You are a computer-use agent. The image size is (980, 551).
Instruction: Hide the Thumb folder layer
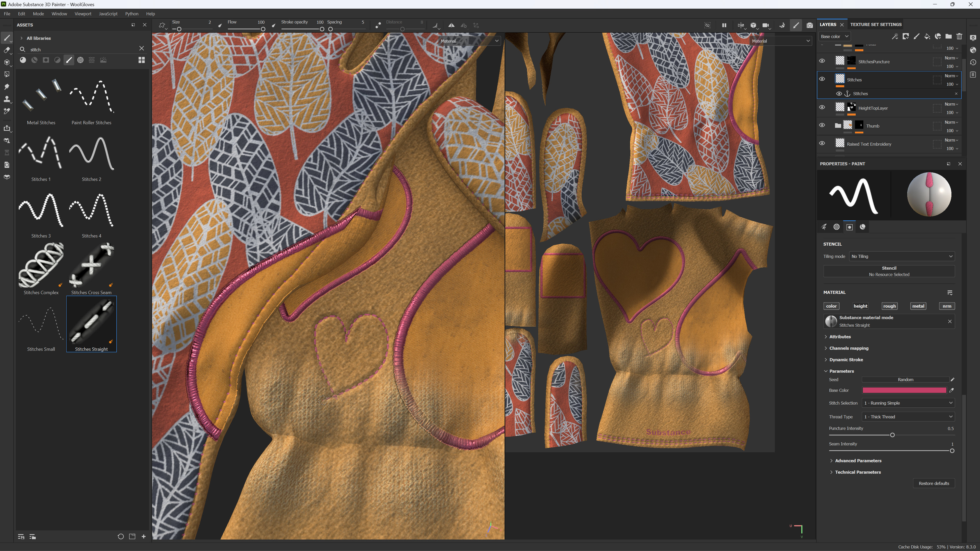pos(822,126)
